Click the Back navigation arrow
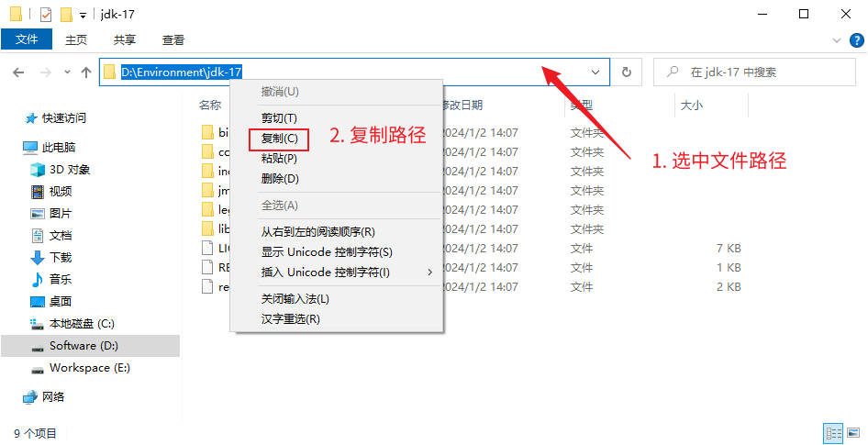Screen dimensions: 868x445 coord(20,72)
